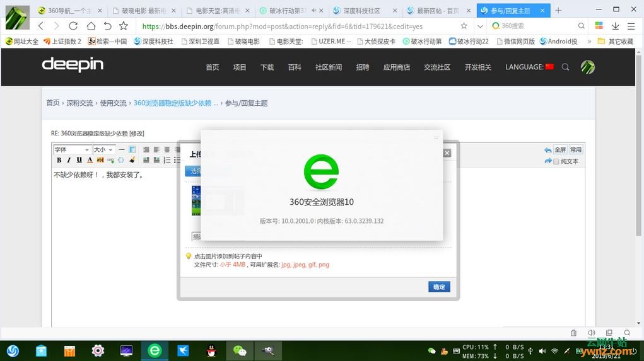Toggle bold formatting in the reply editor

click(x=59, y=160)
